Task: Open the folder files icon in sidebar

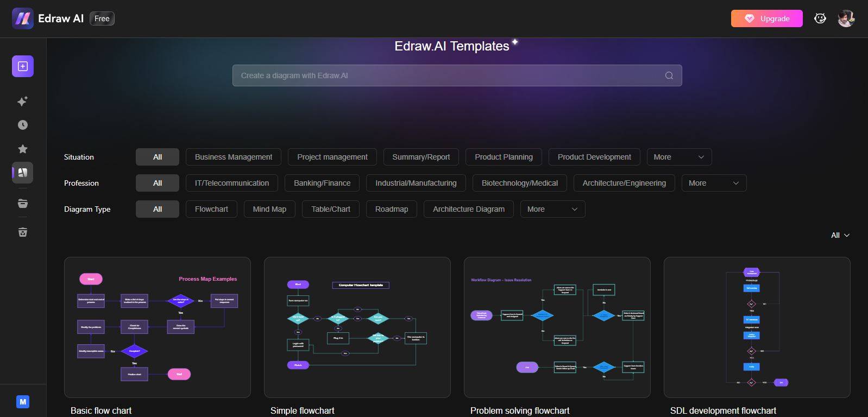Action: [x=23, y=204]
